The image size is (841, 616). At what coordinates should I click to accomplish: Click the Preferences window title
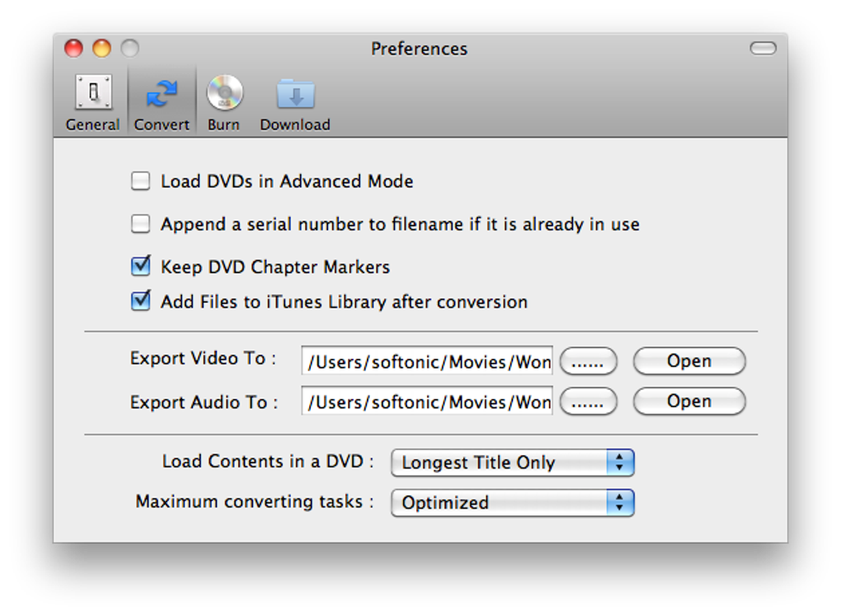click(419, 49)
